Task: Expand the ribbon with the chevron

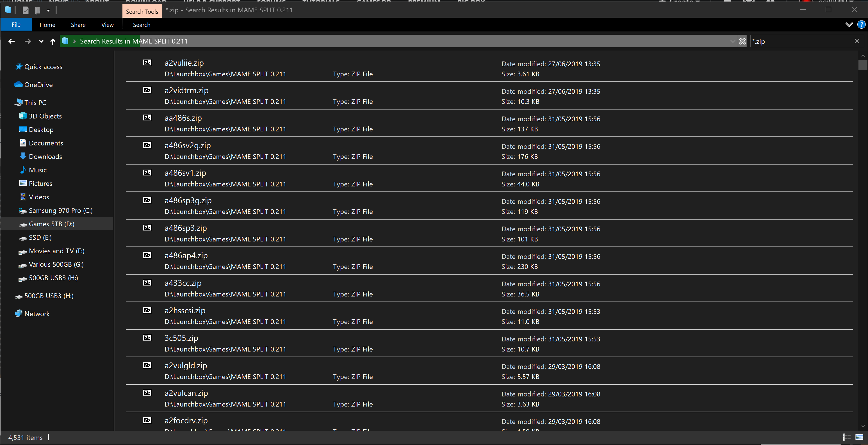Action: coord(849,25)
